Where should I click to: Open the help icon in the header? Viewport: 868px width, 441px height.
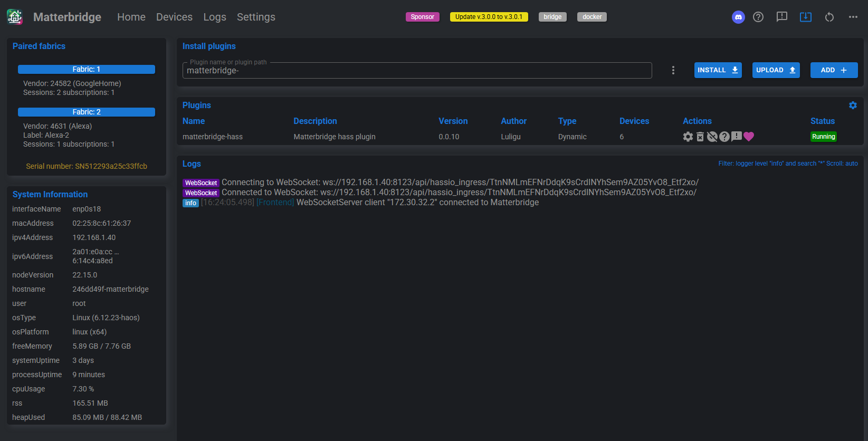758,17
